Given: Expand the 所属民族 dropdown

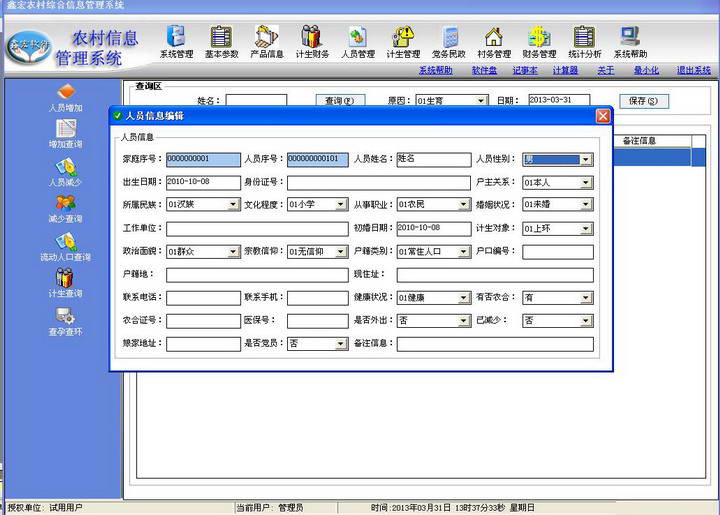Looking at the screenshot, I should coord(233,204).
